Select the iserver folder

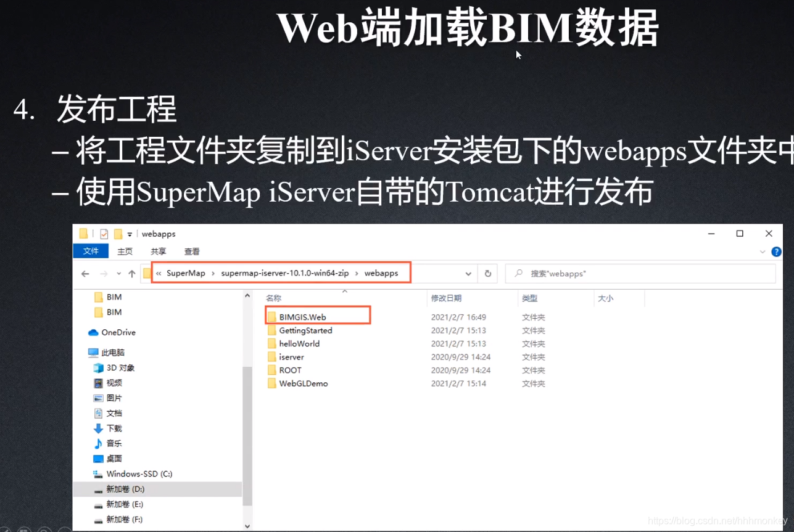point(291,357)
